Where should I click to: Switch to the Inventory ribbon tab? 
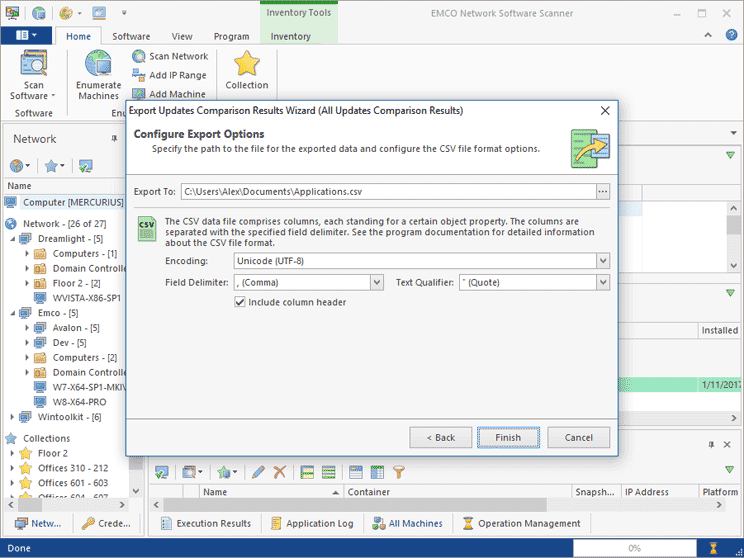(290, 36)
